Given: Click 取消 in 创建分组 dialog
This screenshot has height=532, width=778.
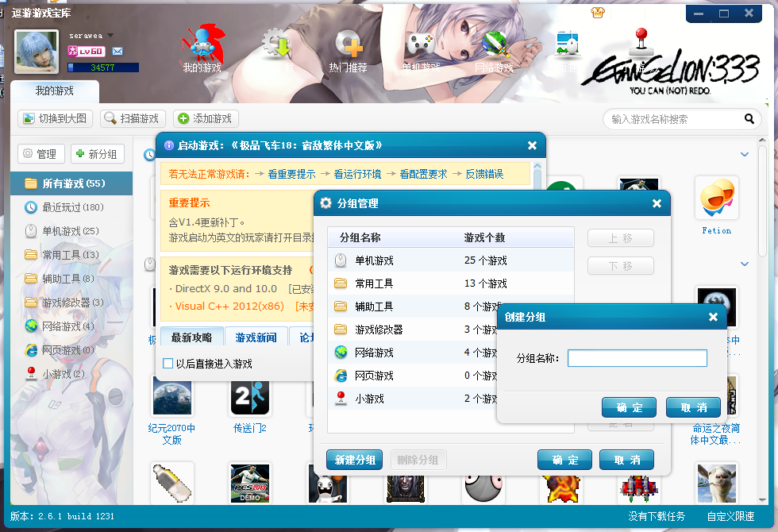Looking at the screenshot, I should coord(693,407).
